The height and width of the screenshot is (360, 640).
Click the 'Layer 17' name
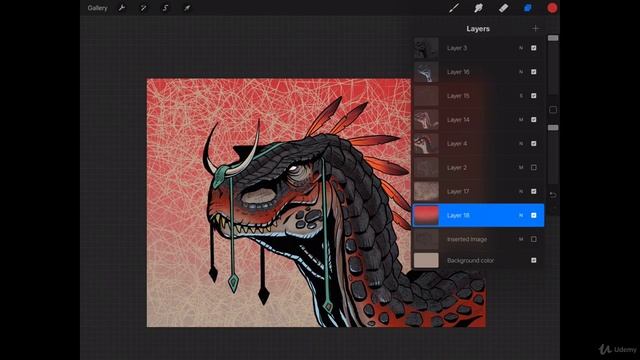click(458, 191)
